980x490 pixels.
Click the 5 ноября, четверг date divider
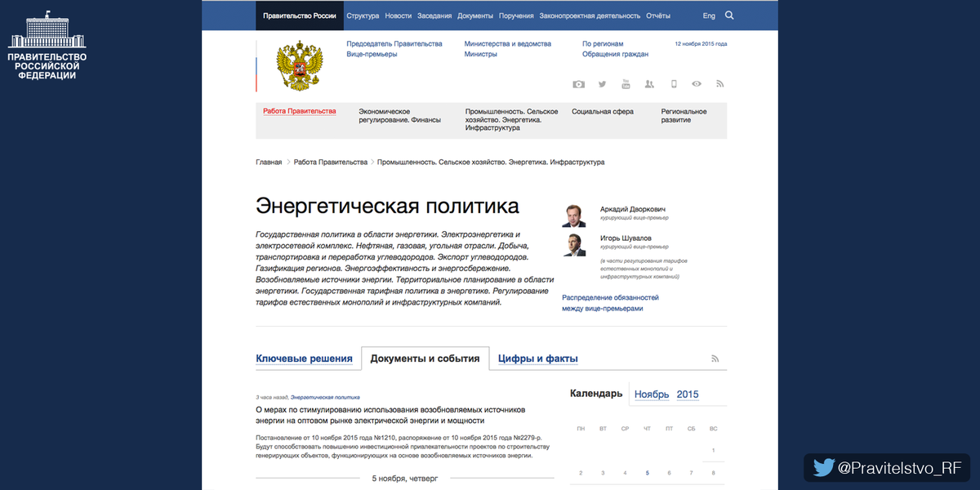(x=405, y=477)
